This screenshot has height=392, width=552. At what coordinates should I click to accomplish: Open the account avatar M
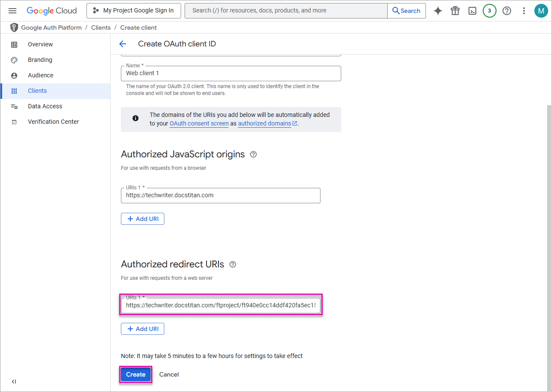pos(541,11)
